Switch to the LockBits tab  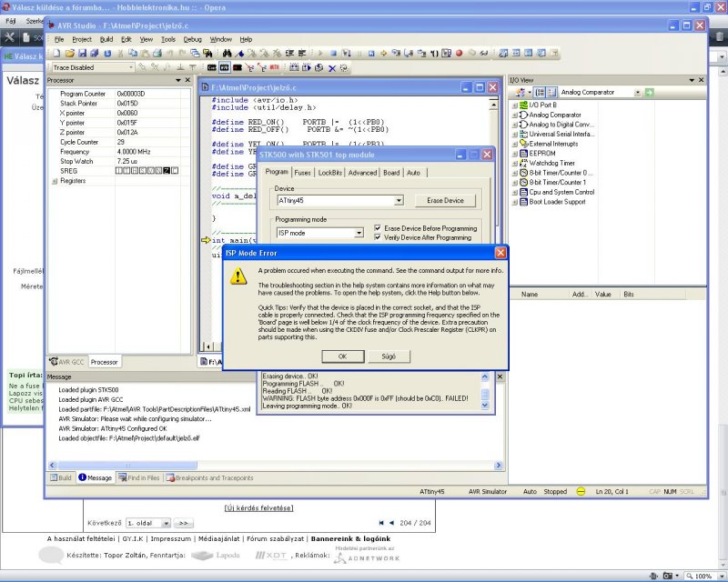330,173
